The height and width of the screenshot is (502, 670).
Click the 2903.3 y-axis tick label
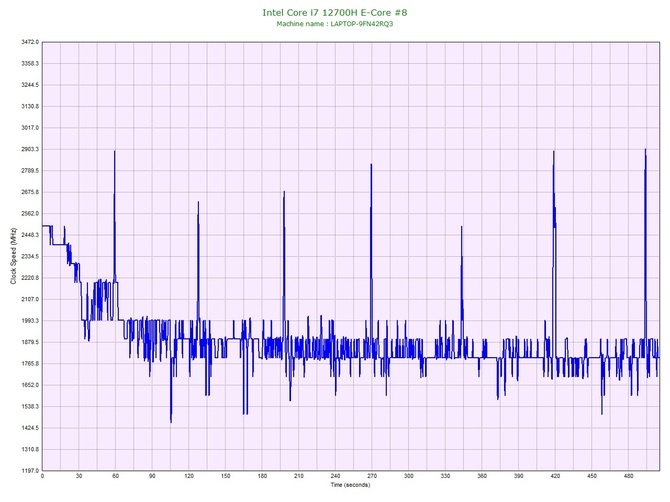tap(30, 149)
